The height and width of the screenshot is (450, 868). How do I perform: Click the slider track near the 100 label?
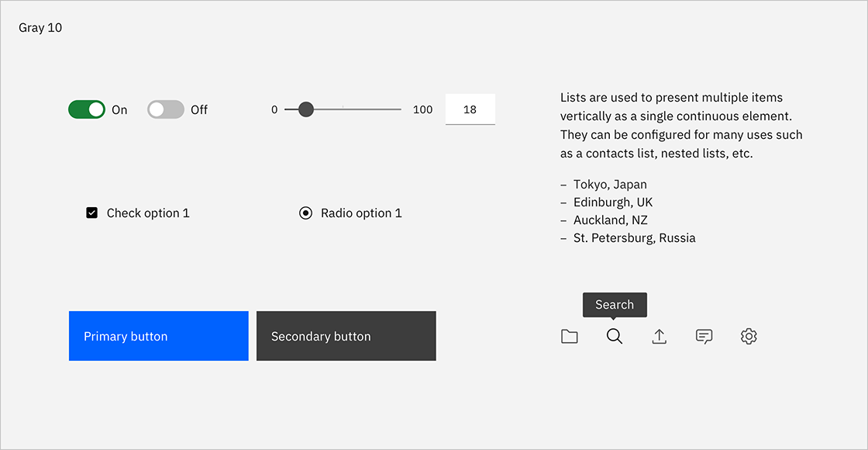coord(391,109)
